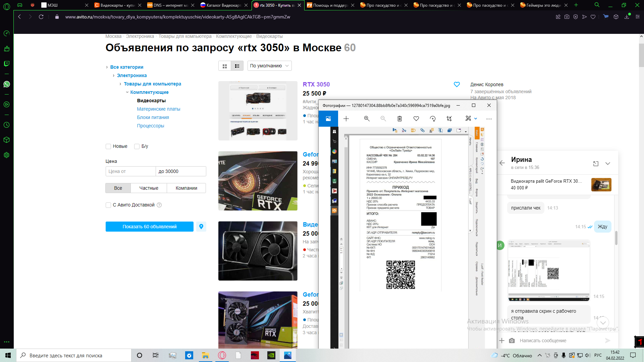Expand Все категории tree item
644x362 pixels.
point(107,67)
